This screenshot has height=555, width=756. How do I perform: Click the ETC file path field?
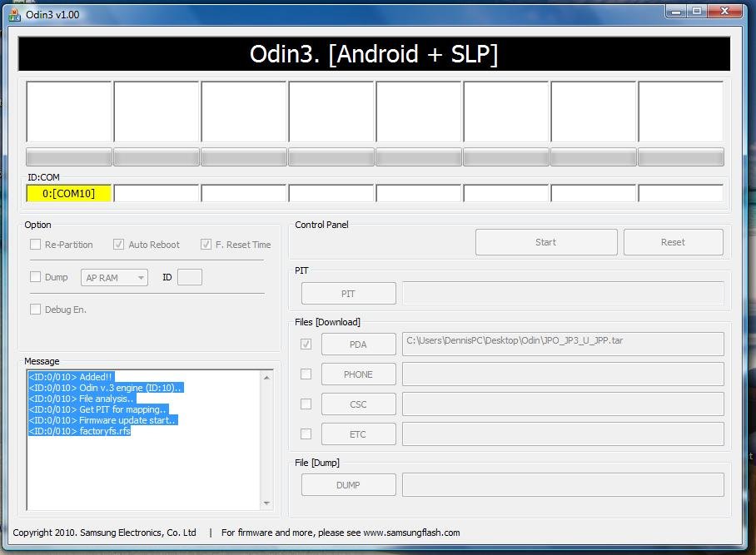(563, 434)
